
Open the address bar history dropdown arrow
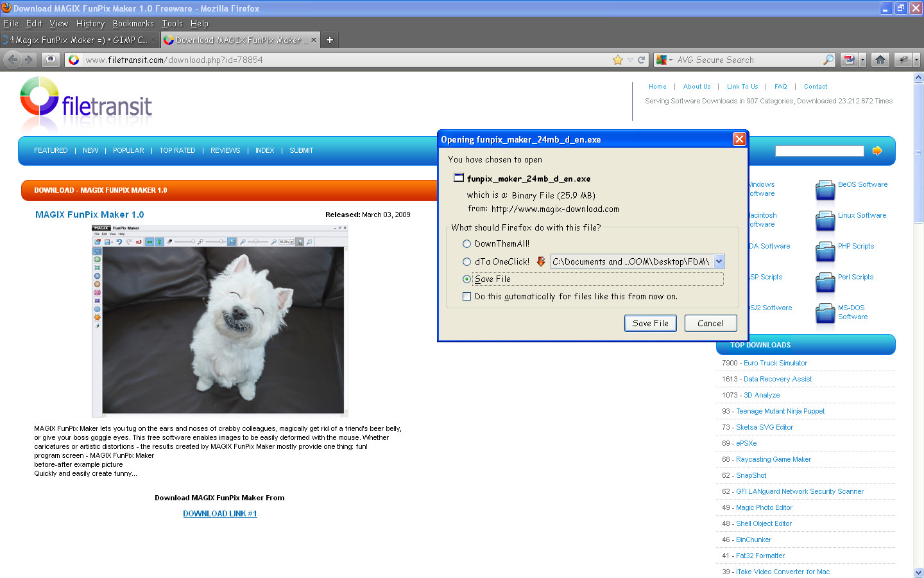point(630,60)
